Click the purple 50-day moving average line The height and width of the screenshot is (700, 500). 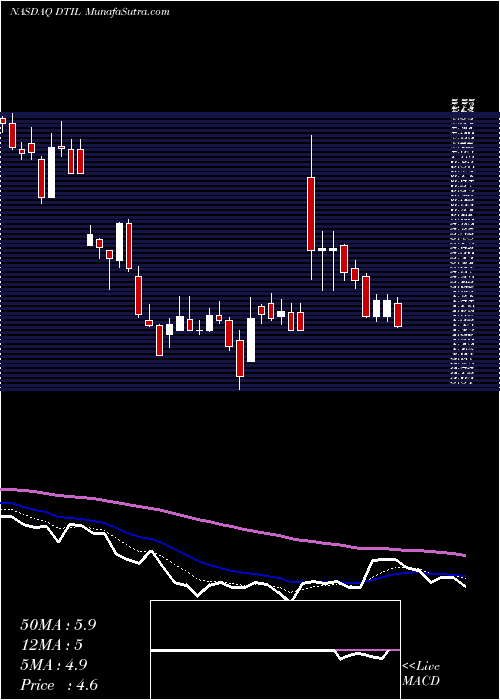point(232,525)
